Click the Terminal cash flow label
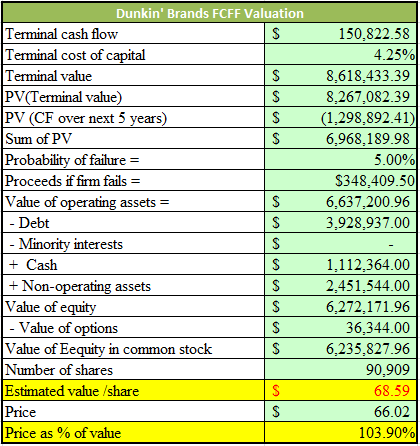 coord(62,34)
